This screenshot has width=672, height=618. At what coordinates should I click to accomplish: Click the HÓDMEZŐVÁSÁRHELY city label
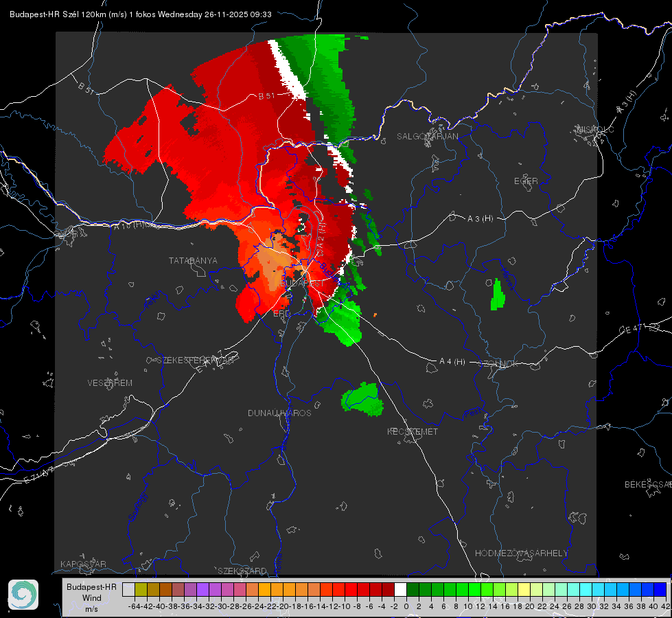pyautogui.click(x=521, y=553)
